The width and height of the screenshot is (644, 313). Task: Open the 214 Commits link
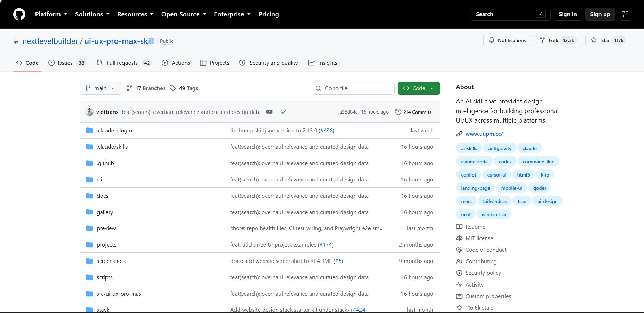[413, 112]
